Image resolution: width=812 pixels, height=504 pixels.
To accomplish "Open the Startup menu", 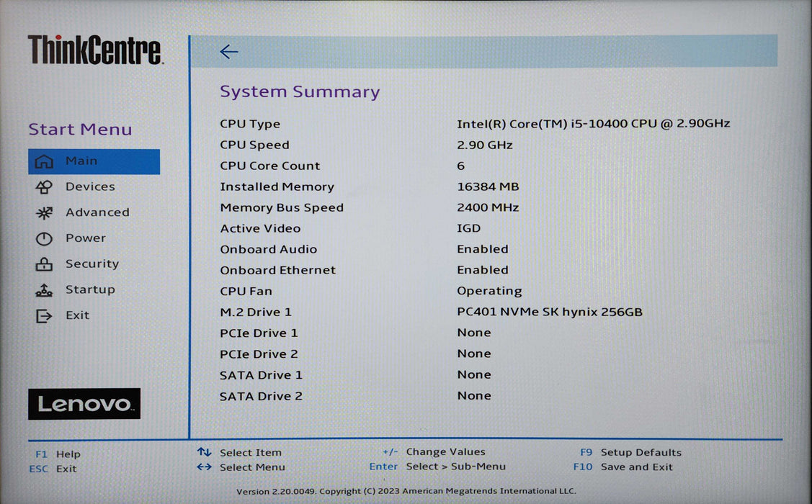I will [x=90, y=289].
